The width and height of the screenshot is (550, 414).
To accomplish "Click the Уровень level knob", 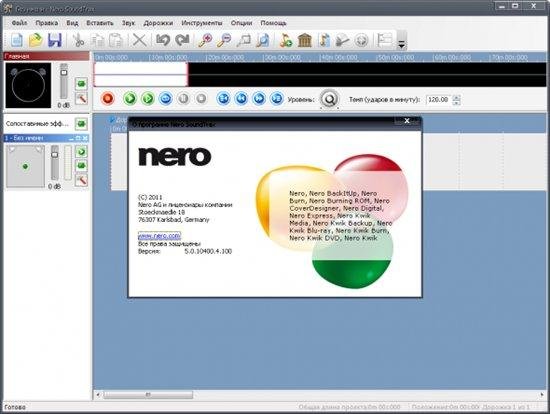I will [329, 99].
